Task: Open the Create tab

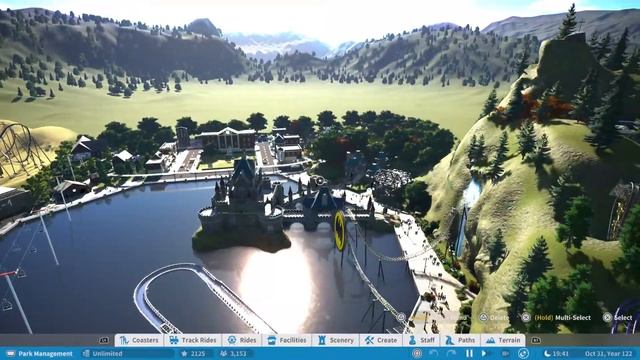Action: click(381, 340)
